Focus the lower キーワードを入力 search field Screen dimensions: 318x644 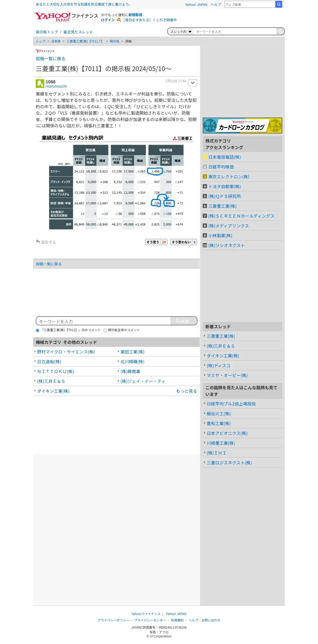coord(103,321)
